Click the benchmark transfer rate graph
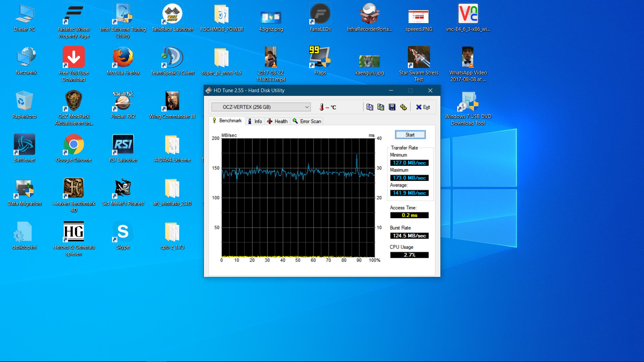 pos(298,198)
